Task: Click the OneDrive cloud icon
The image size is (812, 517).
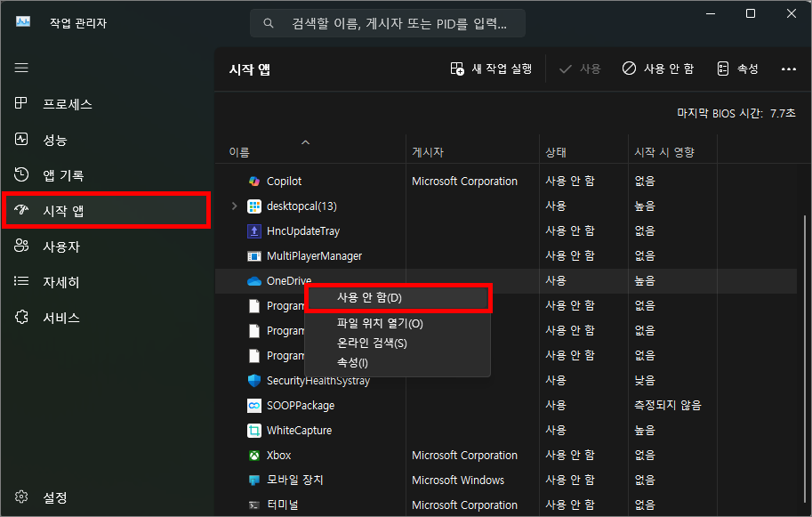Action: [x=254, y=281]
